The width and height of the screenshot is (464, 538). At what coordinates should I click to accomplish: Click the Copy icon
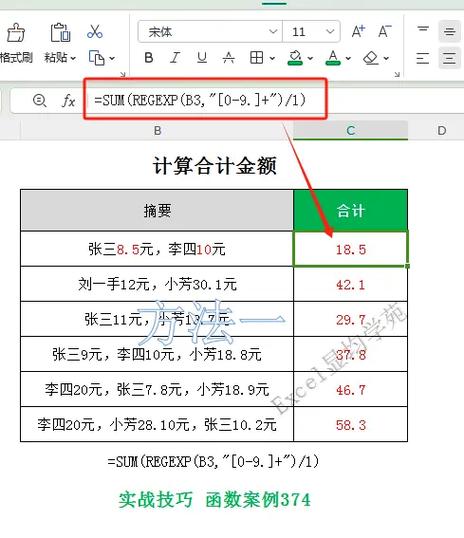coord(97,58)
